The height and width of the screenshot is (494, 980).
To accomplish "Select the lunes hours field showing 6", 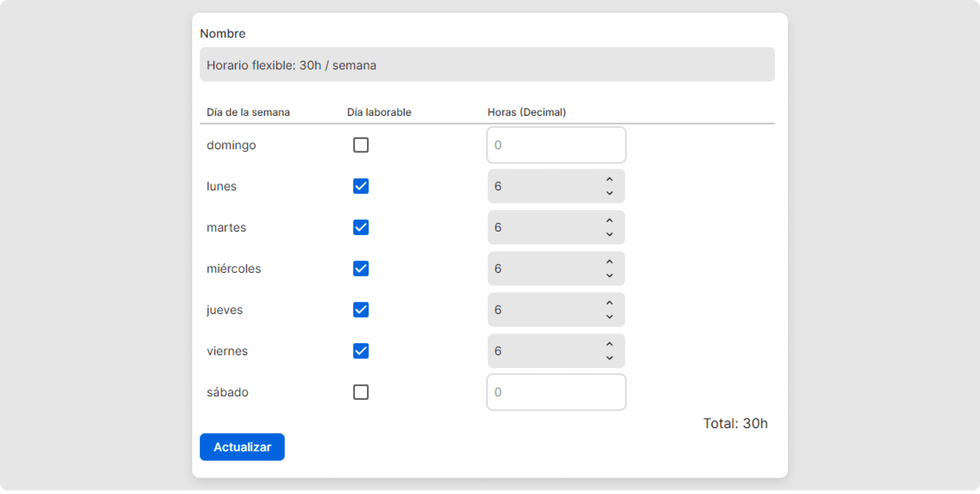I will click(556, 186).
